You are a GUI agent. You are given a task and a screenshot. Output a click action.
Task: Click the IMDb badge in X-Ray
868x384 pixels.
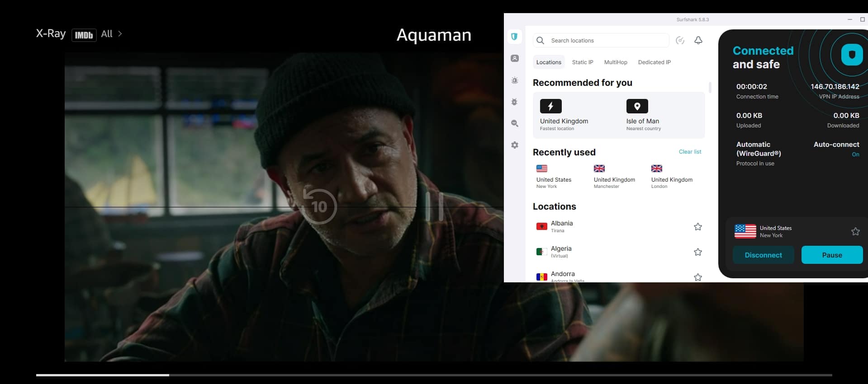pos(84,35)
